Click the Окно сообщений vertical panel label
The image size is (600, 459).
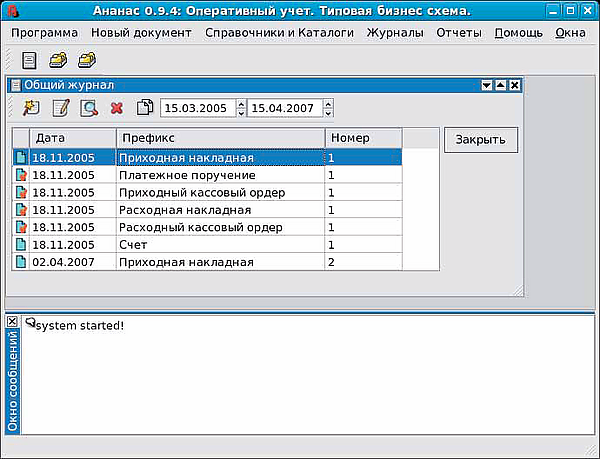coord(13,381)
